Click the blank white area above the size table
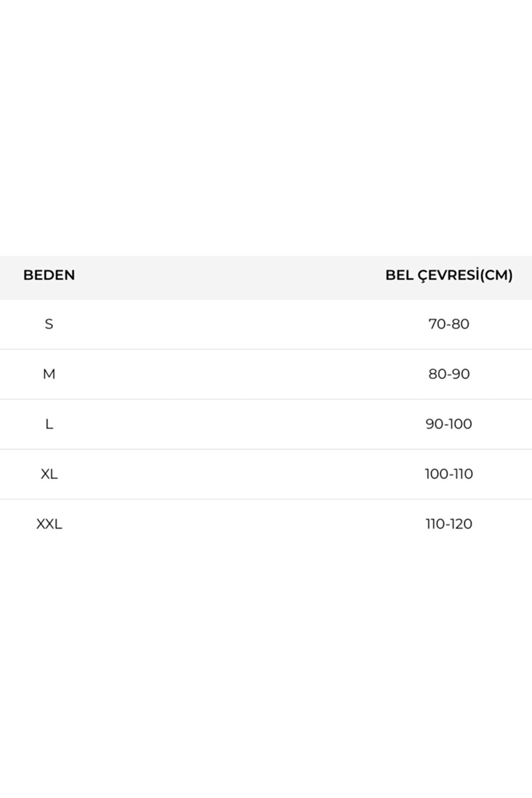This screenshot has height=798, width=532. click(x=266, y=129)
